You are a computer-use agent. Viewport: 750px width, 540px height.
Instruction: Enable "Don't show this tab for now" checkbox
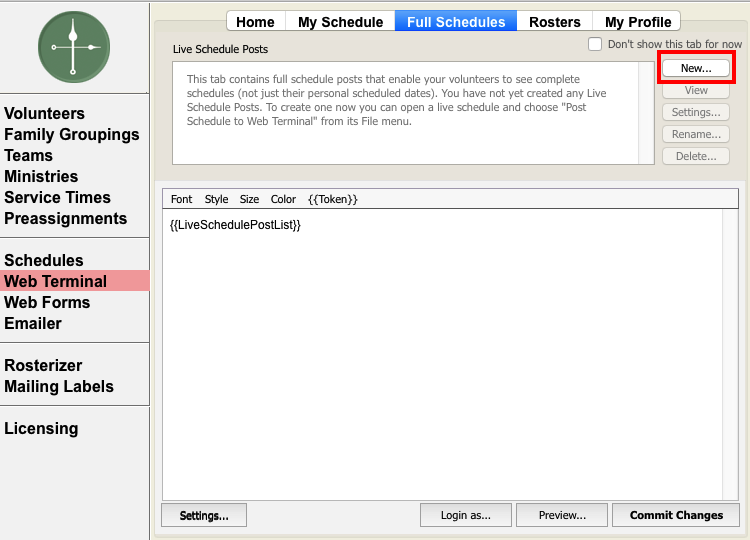(x=595, y=44)
